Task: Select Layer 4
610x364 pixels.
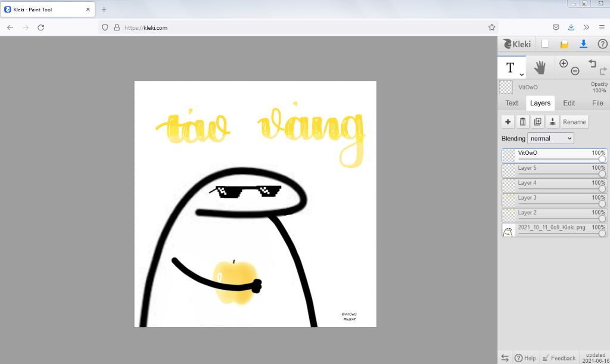Action: click(x=555, y=185)
